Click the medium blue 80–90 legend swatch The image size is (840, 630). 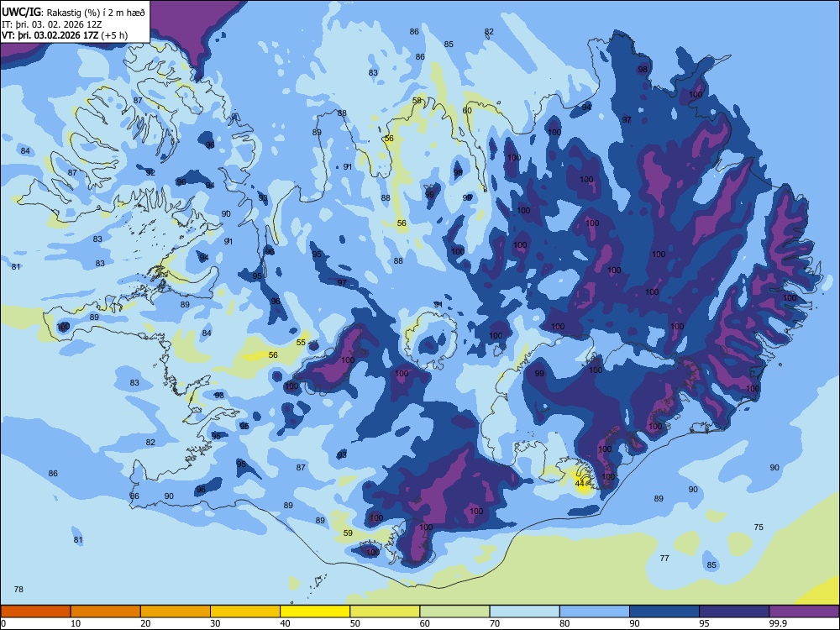(x=595, y=612)
